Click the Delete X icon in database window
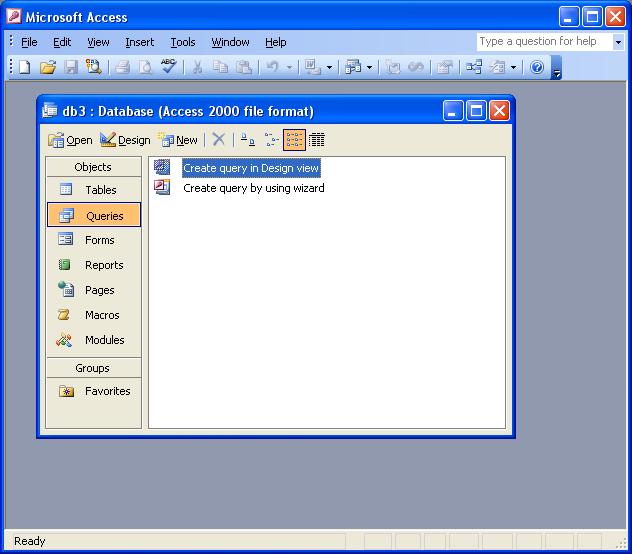The image size is (632, 554). point(218,140)
